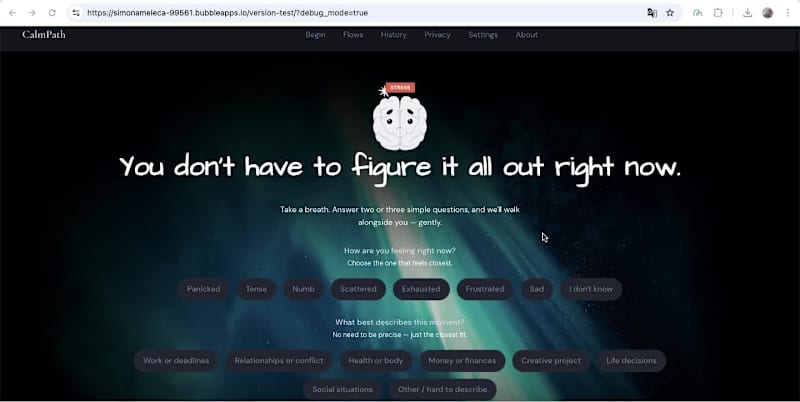
Task: Click the text 'Choose the one that feels closest.'
Action: (x=400, y=263)
